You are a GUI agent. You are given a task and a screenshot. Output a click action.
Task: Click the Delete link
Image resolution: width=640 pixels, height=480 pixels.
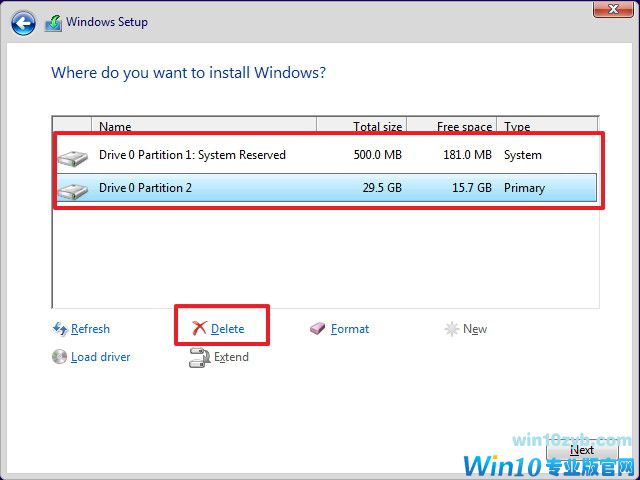coord(227,329)
